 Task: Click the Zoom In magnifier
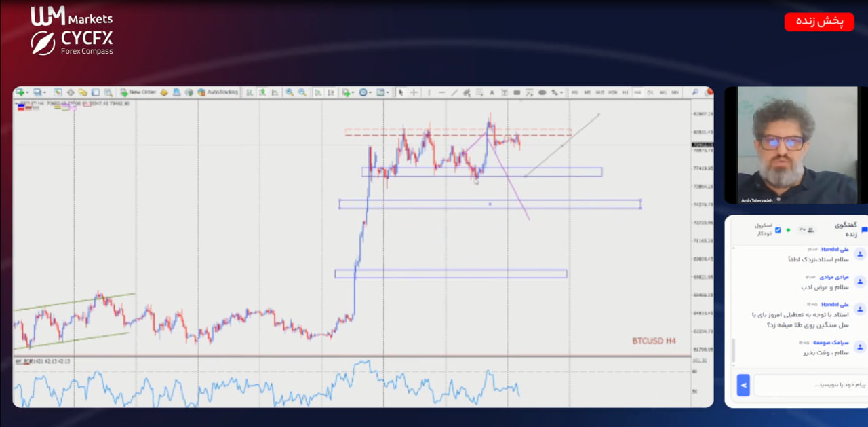[290, 92]
